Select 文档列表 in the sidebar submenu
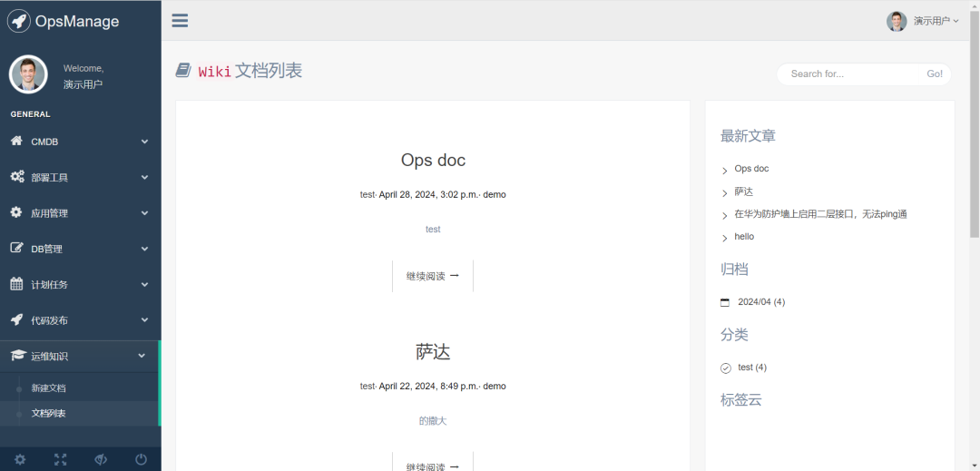980x471 pixels. (x=48, y=414)
